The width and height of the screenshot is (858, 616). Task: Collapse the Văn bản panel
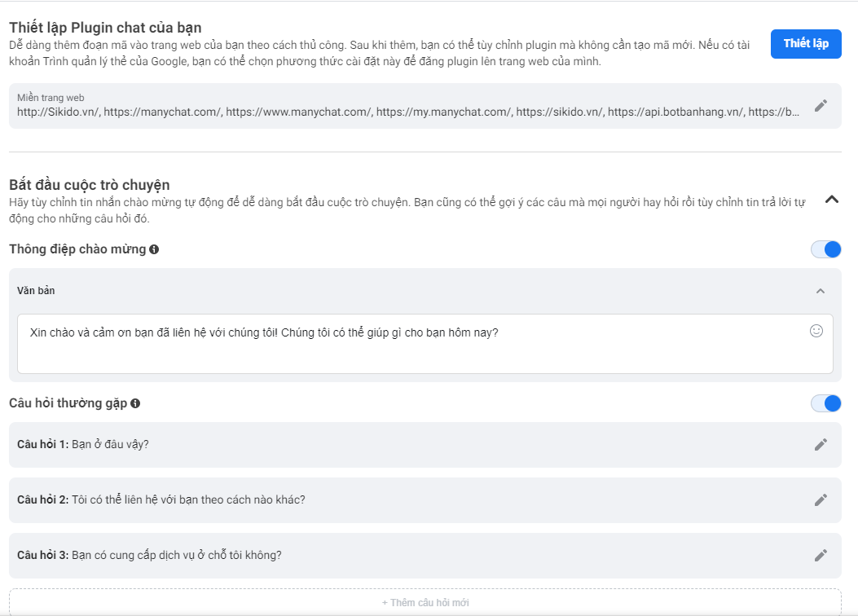821,291
